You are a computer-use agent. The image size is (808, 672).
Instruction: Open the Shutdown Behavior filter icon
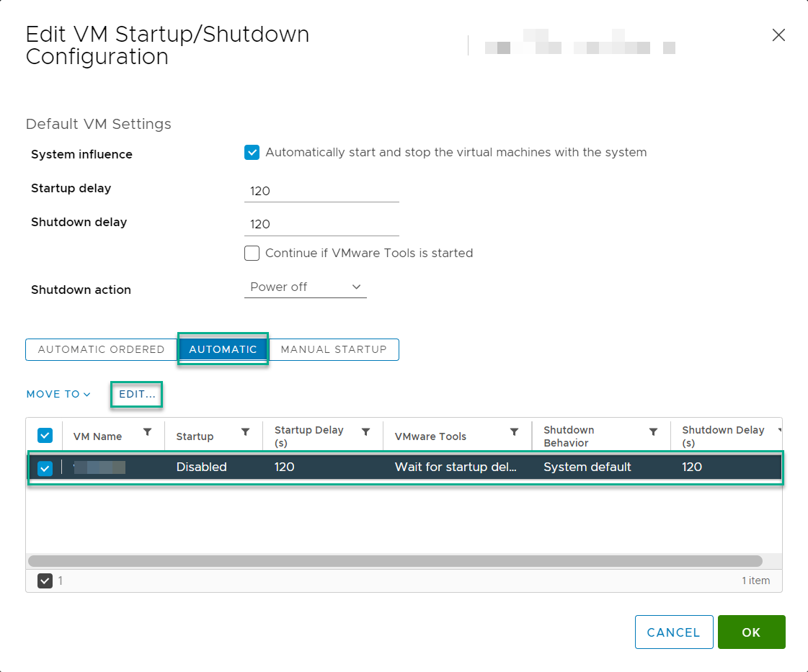click(653, 432)
